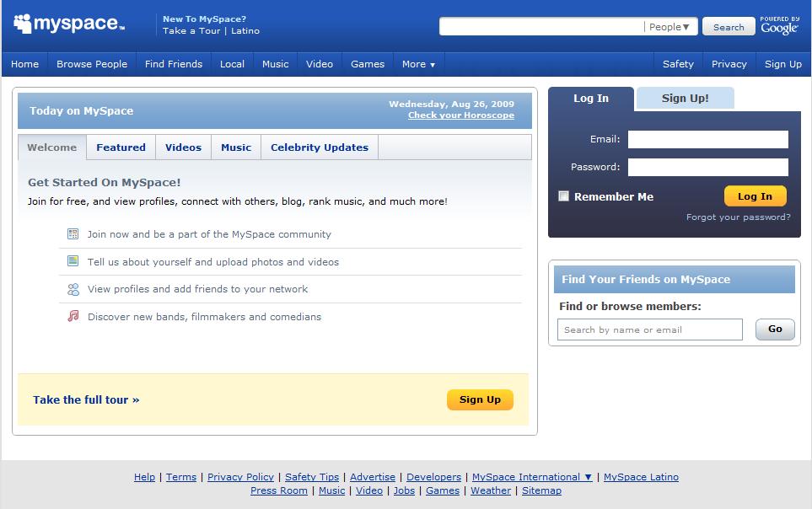Open Browse People in the navigation bar

(92, 64)
